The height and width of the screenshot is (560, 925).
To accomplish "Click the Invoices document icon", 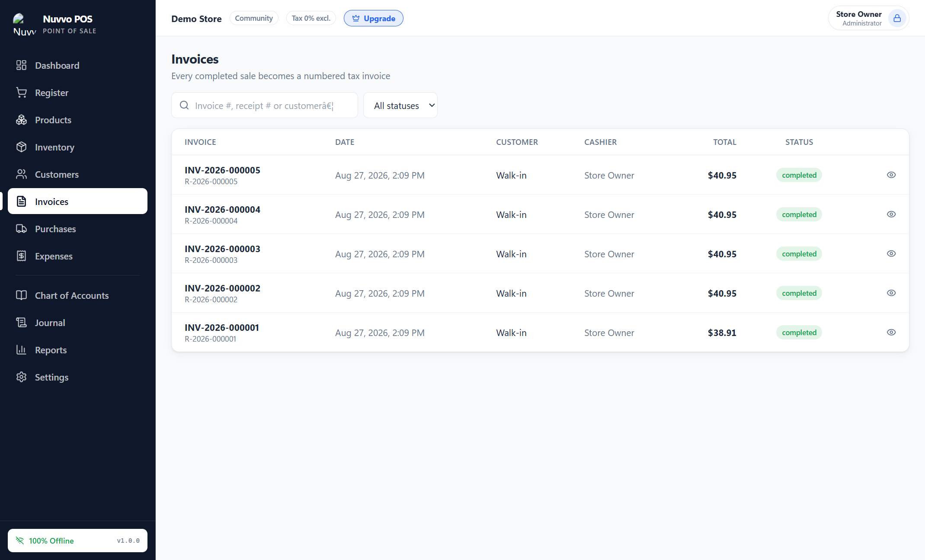I will click(x=21, y=202).
